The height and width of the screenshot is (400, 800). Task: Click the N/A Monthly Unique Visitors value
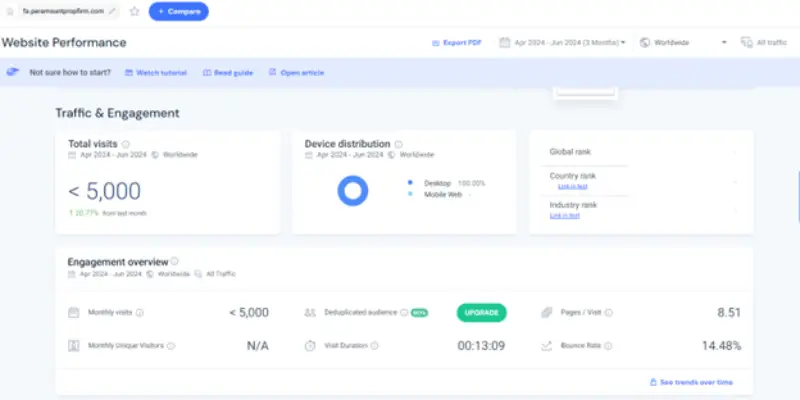(x=258, y=346)
